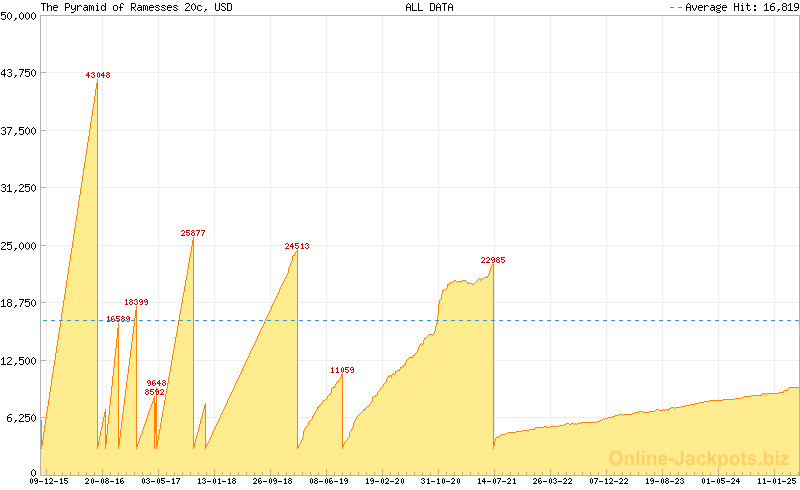This screenshot has width=800, height=490.
Task: Select the 26-09-18 x-axis date label
Action: pyautogui.click(x=272, y=481)
